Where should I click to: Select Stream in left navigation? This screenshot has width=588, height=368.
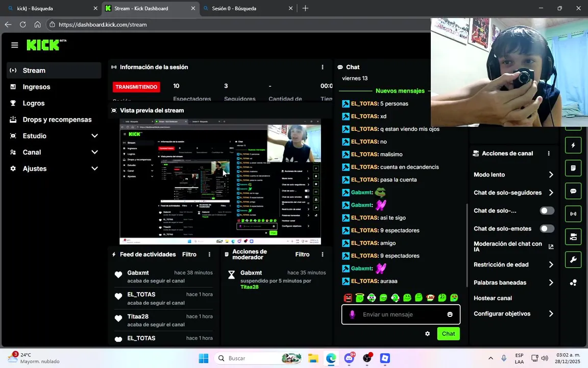click(x=54, y=71)
